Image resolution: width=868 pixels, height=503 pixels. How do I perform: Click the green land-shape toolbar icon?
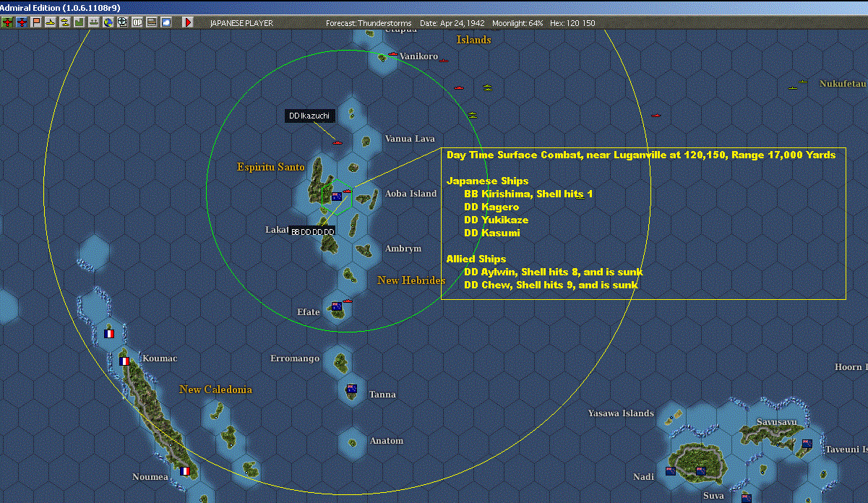click(x=79, y=22)
